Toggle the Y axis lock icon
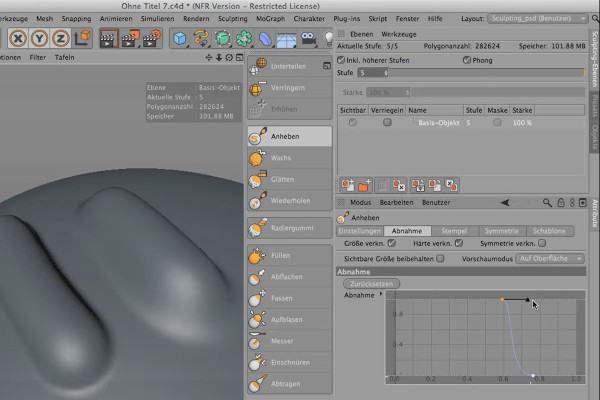Viewport: 600px width, 400px height. [x=39, y=38]
